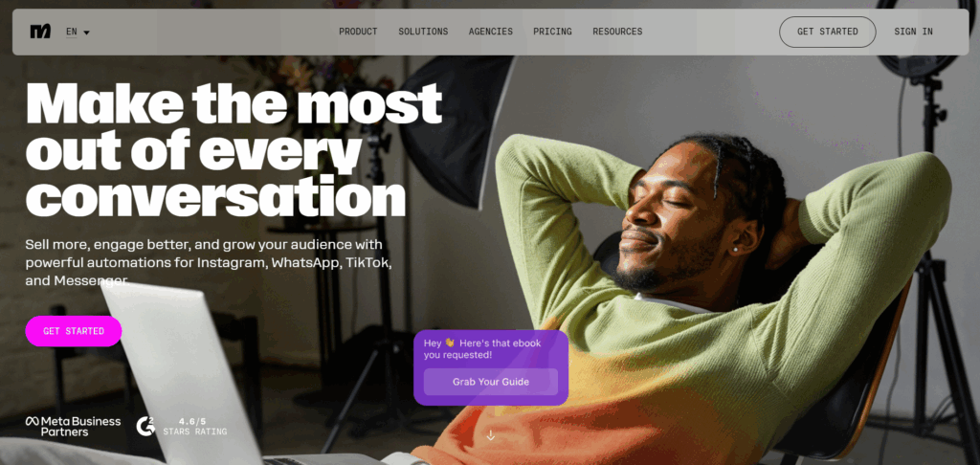Click the waving hand emoji in chat bubble
Viewport: 980px width, 465px height.
coord(450,343)
